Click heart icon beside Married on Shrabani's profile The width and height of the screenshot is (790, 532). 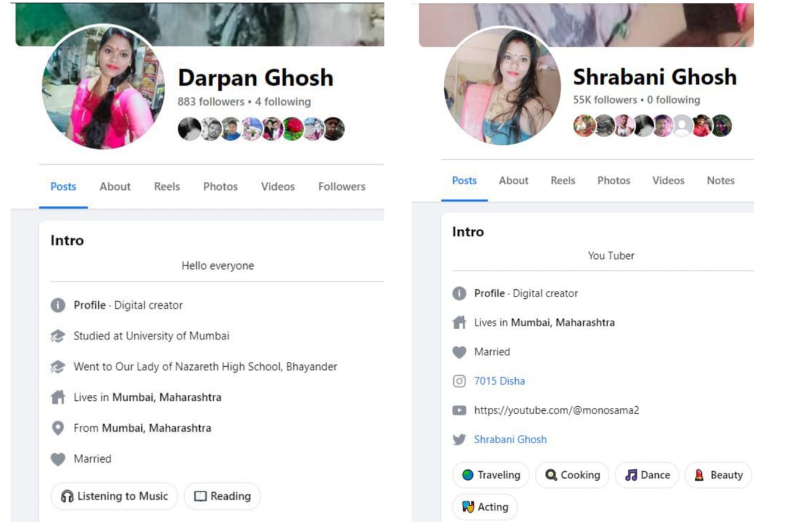pyautogui.click(x=459, y=352)
